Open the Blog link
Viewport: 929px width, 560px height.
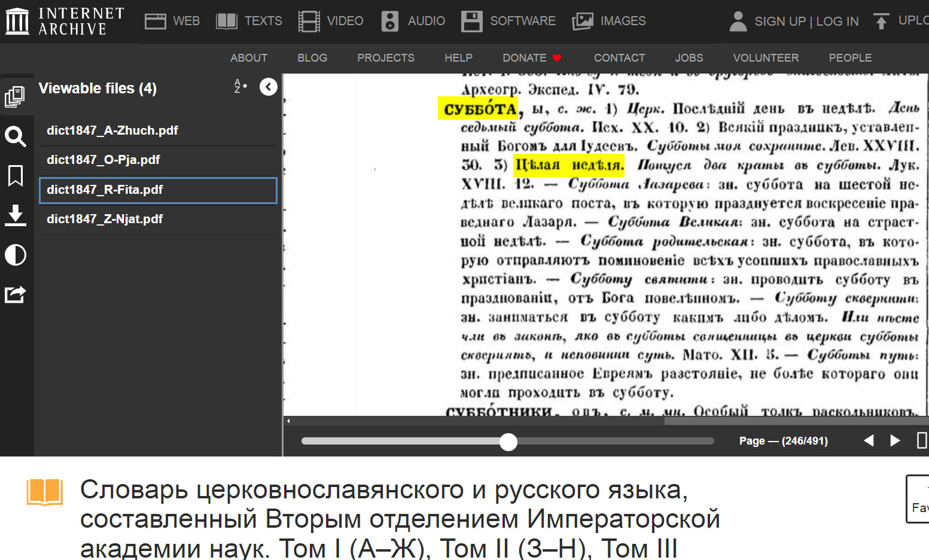tap(312, 58)
